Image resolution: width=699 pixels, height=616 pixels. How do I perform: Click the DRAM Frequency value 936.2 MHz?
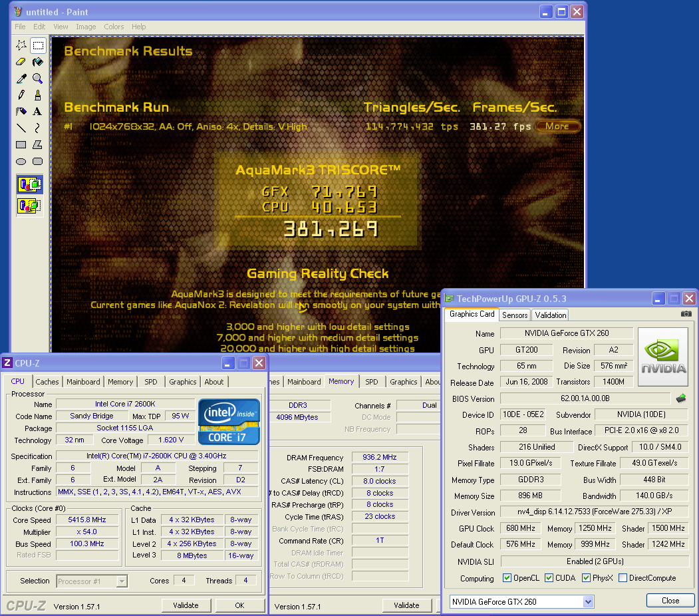379,457
